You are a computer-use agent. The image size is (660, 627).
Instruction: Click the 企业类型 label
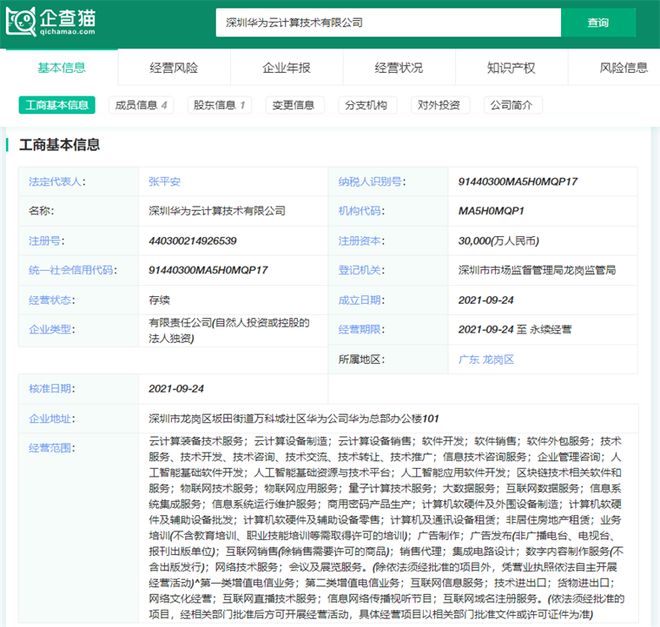pyautogui.click(x=51, y=329)
